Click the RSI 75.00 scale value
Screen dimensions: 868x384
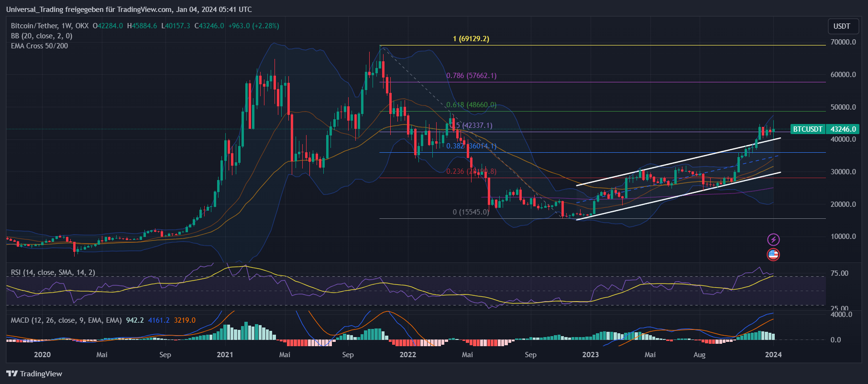(840, 273)
